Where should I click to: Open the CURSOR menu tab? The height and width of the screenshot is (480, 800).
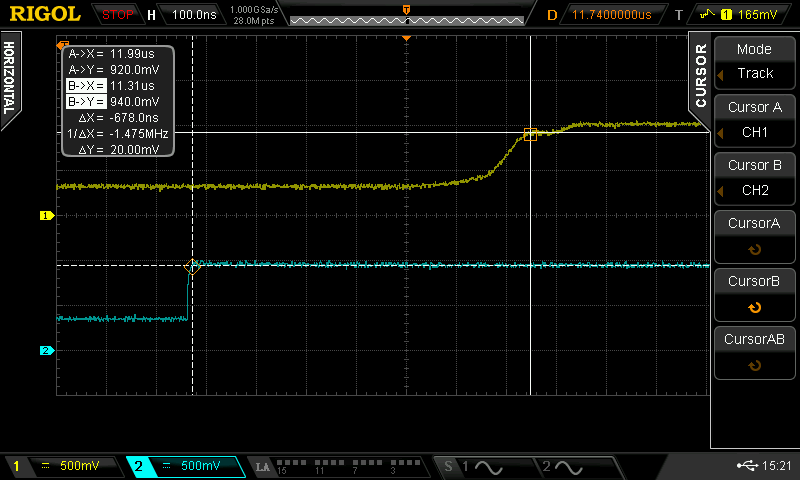[x=699, y=75]
